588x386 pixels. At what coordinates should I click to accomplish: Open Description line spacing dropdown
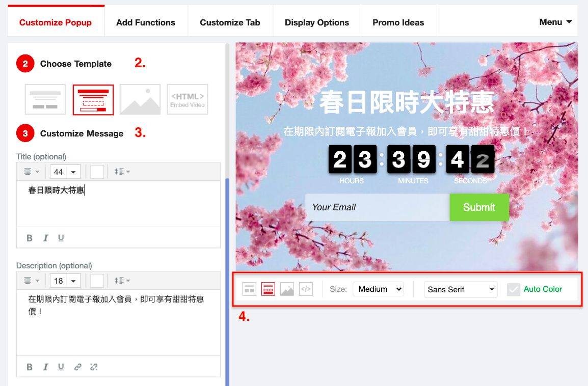[x=122, y=281]
